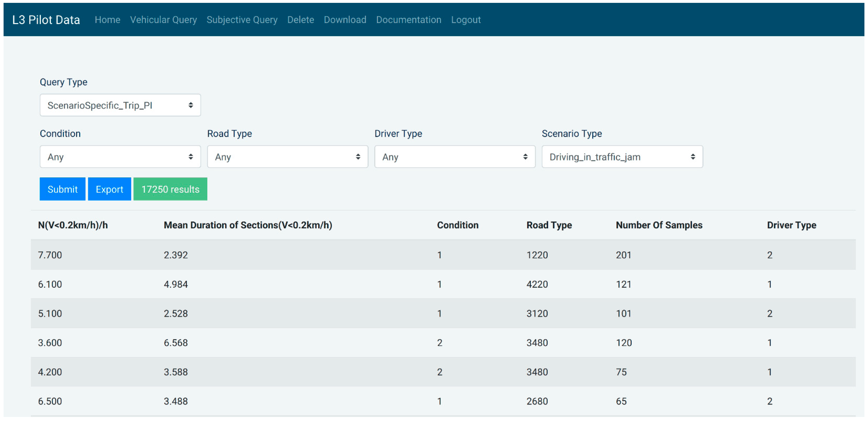
Task: Select the table row with Road Type 1220
Action: (443, 255)
